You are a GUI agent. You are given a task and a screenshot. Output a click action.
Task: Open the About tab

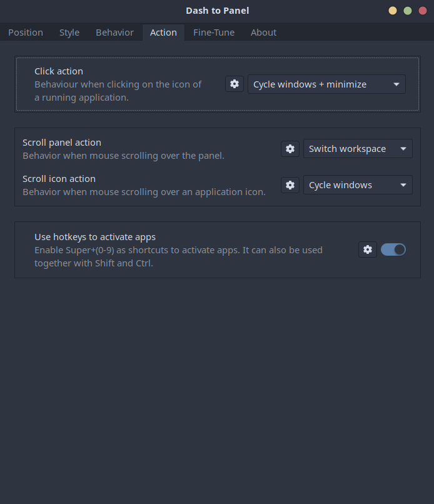pos(263,33)
